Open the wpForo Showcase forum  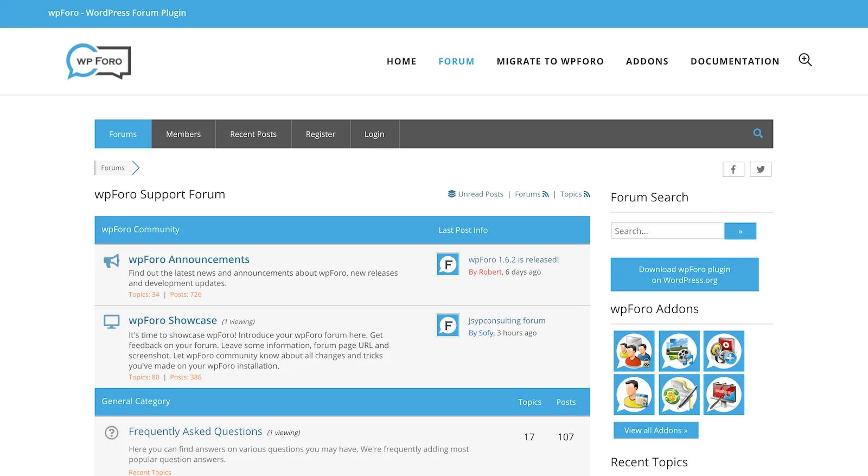click(x=173, y=320)
